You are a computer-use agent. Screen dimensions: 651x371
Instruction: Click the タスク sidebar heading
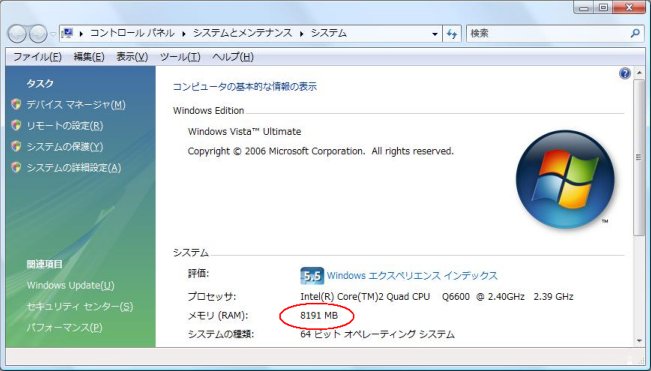[40, 83]
